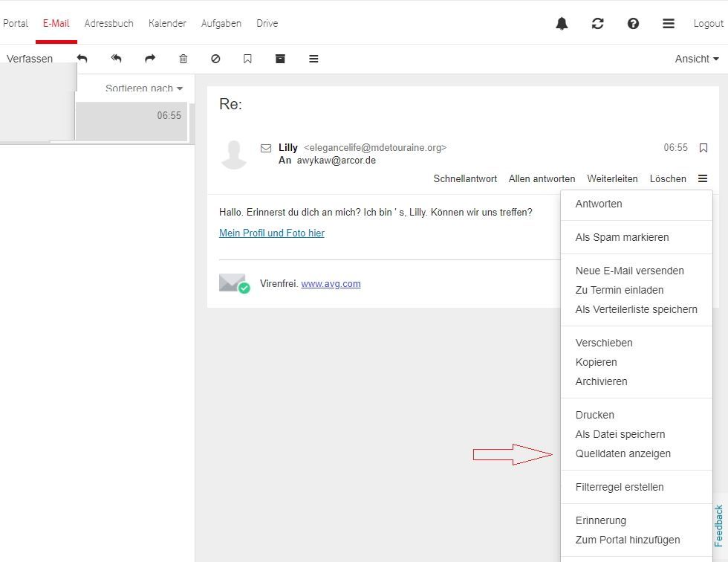This screenshot has height=562, width=728.
Task: Click the sender name Lilly
Action: pyautogui.click(x=288, y=148)
